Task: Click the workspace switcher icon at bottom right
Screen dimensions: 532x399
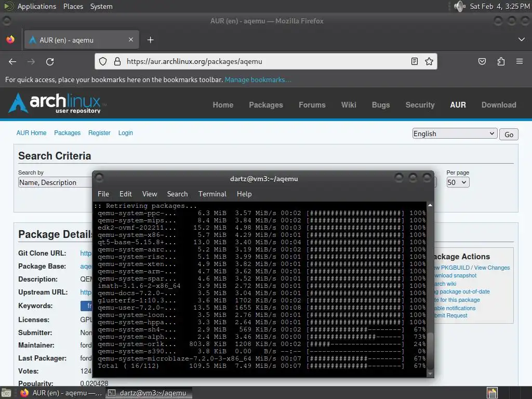Action: point(492,393)
